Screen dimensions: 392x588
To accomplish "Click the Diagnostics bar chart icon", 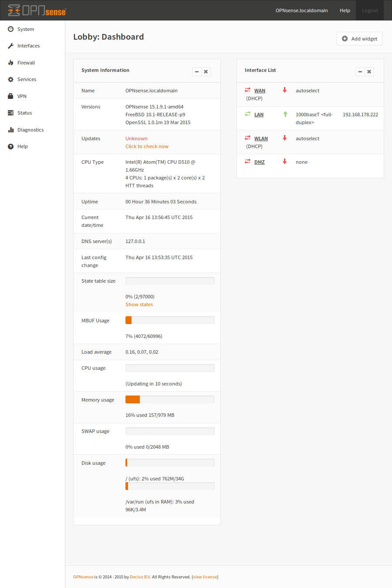I will [10, 130].
